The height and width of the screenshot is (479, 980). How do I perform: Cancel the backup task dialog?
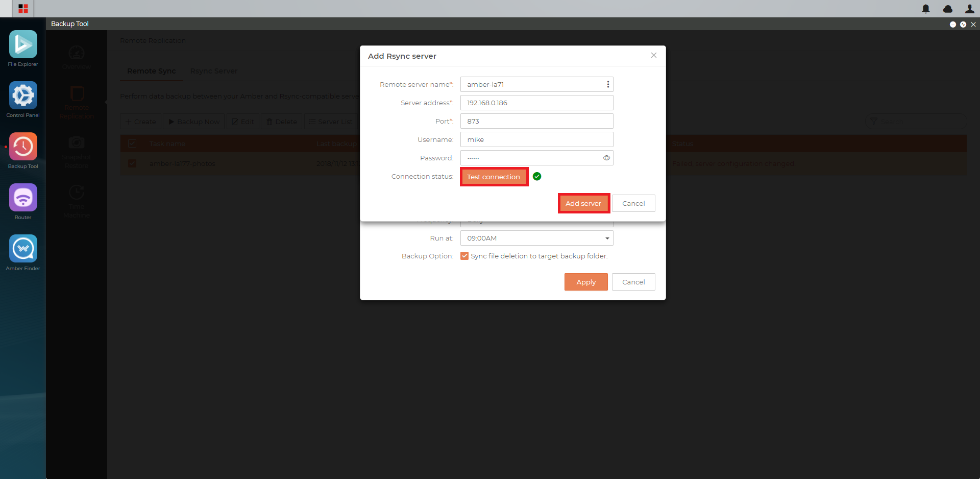pos(633,282)
